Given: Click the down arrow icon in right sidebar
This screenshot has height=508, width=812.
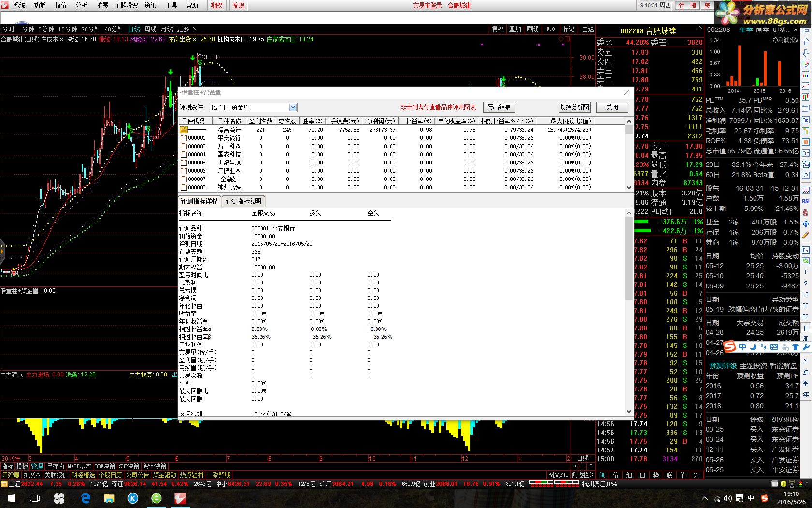Looking at the screenshot, I should 806,53.
